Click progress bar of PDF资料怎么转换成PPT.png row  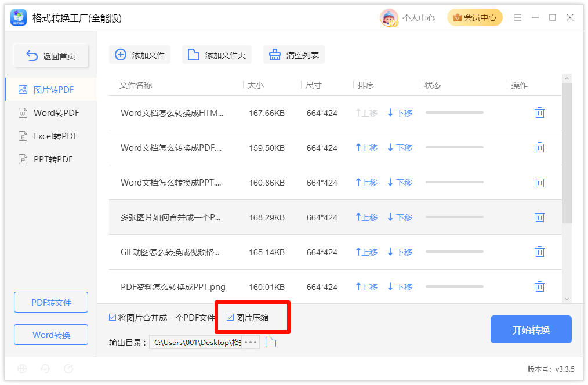click(x=455, y=287)
